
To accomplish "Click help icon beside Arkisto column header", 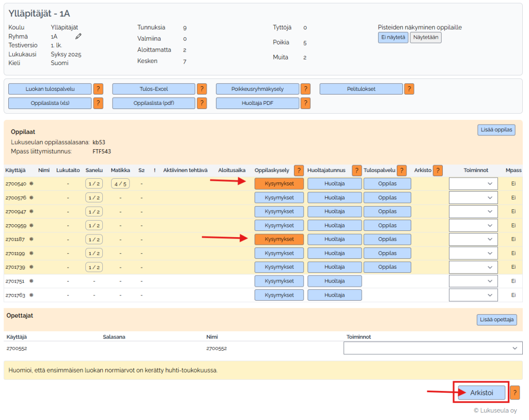I will point(438,170).
